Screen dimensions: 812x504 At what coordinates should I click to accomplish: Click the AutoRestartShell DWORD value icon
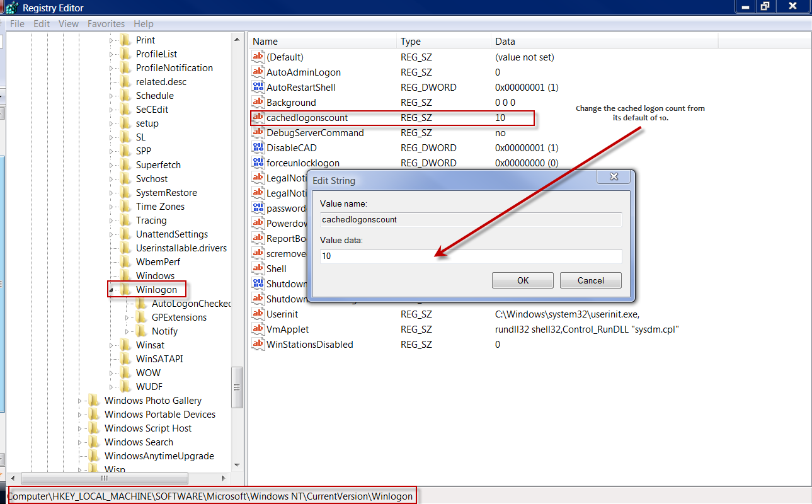(x=258, y=87)
